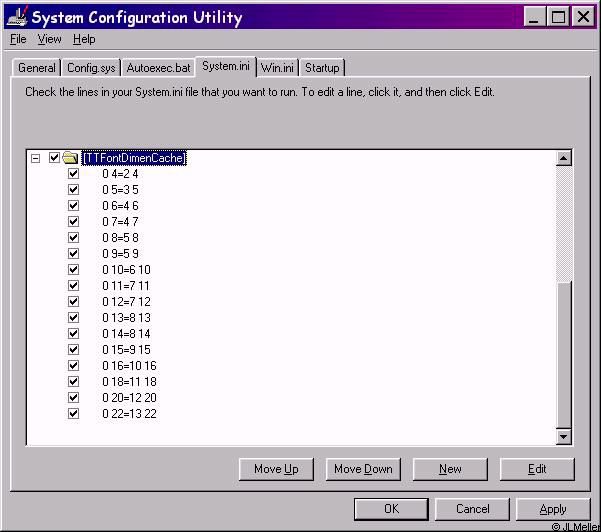Select the '0 6=4 6' line text
This screenshot has width=601, height=532.
pyautogui.click(x=120, y=206)
